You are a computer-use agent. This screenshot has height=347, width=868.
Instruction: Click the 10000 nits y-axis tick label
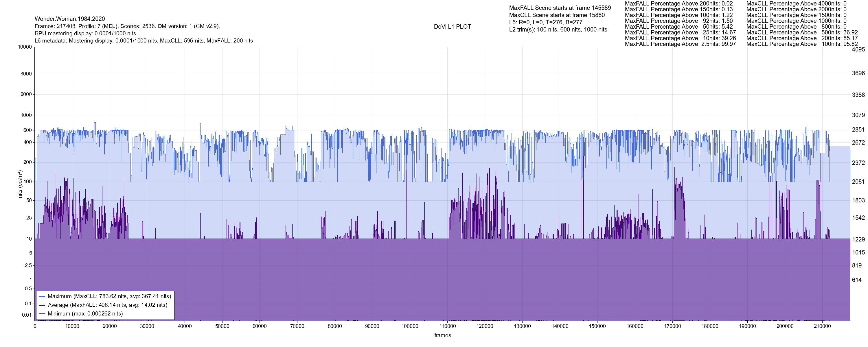click(x=25, y=47)
